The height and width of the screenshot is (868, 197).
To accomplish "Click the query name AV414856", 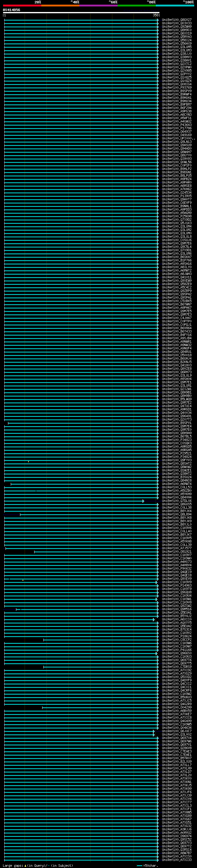I will coord(11,10).
